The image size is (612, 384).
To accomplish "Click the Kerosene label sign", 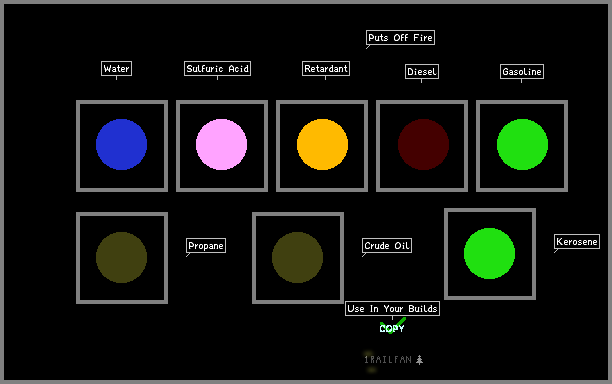I will coord(577,242).
